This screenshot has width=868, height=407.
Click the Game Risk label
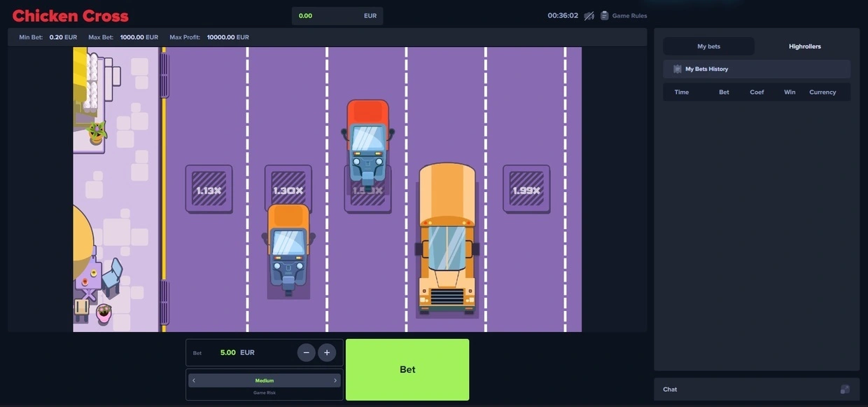click(x=265, y=393)
